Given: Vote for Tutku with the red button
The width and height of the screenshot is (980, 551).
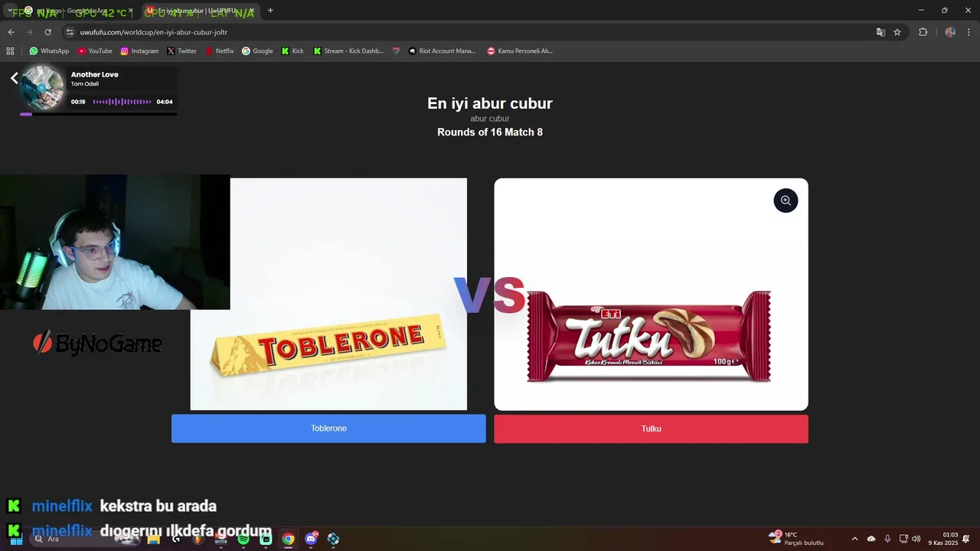Looking at the screenshot, I should 651,429.
